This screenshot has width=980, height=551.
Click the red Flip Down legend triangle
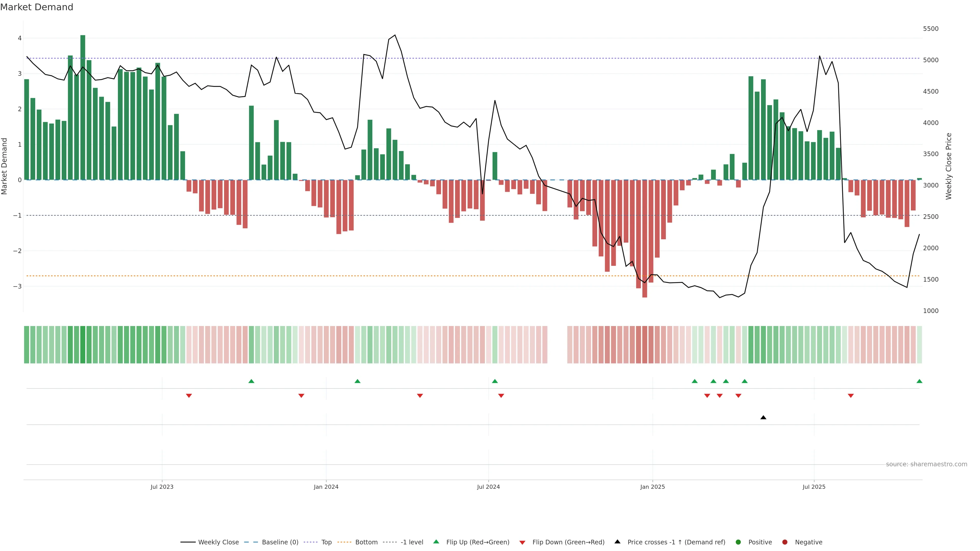[x=522, y=542]
